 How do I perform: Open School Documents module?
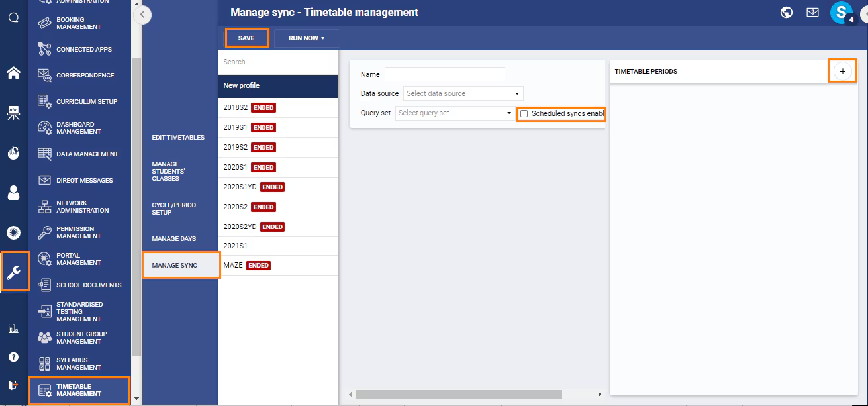pos(79,285)
